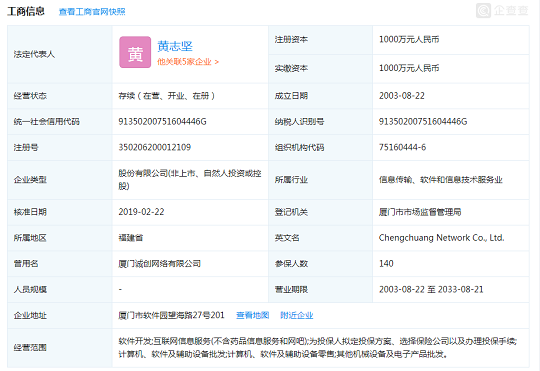
Task: Select industry value 信息传输、软件和信息技术服务业
Action: (440, 180)
